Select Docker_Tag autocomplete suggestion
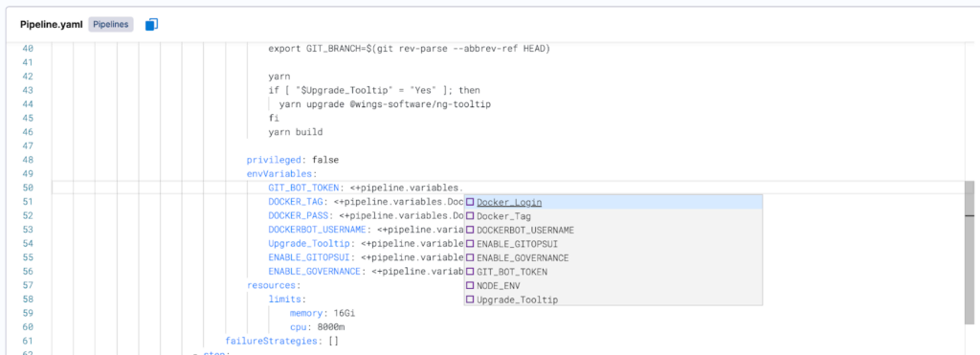980x355 pixels. (612, 215)
